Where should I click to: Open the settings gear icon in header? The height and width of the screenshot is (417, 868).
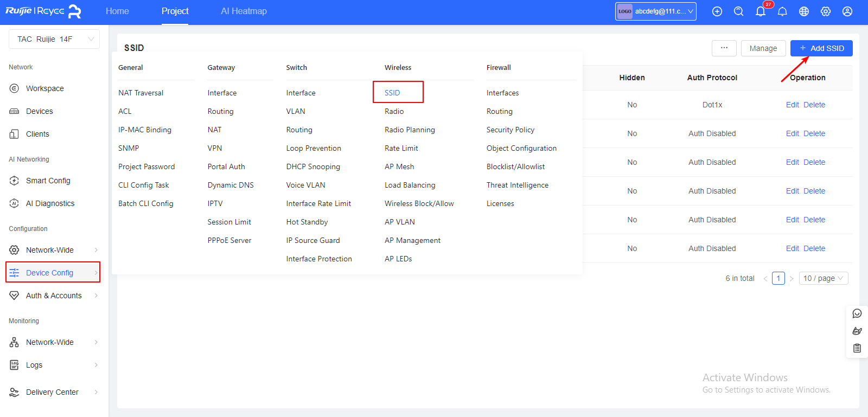[826, 11]
